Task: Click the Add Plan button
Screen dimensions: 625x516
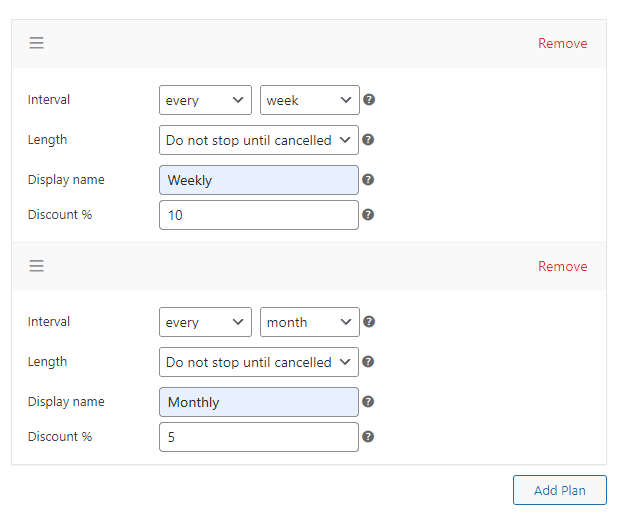Action: 560,490
